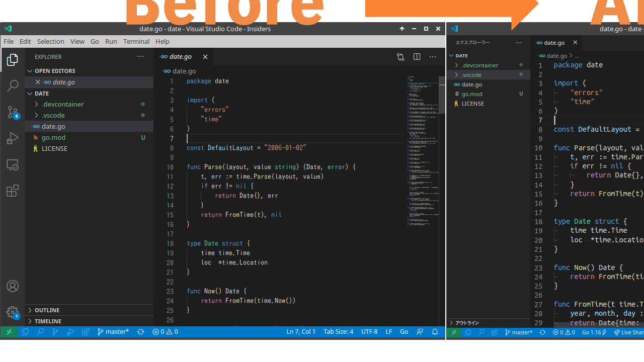Screen dimensions: 644x362
Task: Click errors and warnings count in left status bar
Action: (166, 332)
